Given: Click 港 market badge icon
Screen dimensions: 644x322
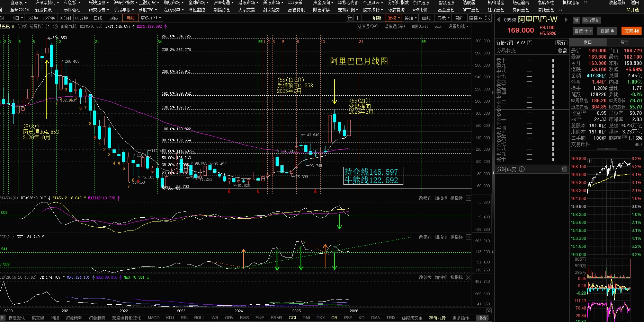Looking at the screenshot, I should 576,20.
